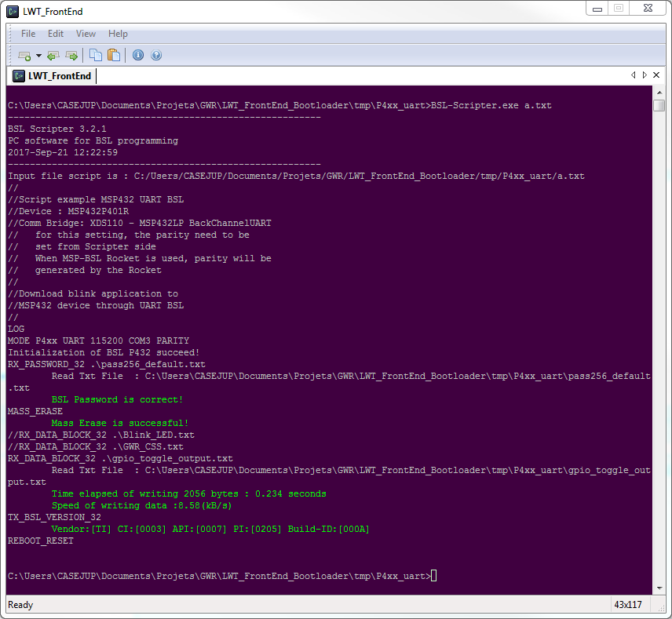Click the scrollbar down arrow
The image size is (672, 619).
coord(659,588)
